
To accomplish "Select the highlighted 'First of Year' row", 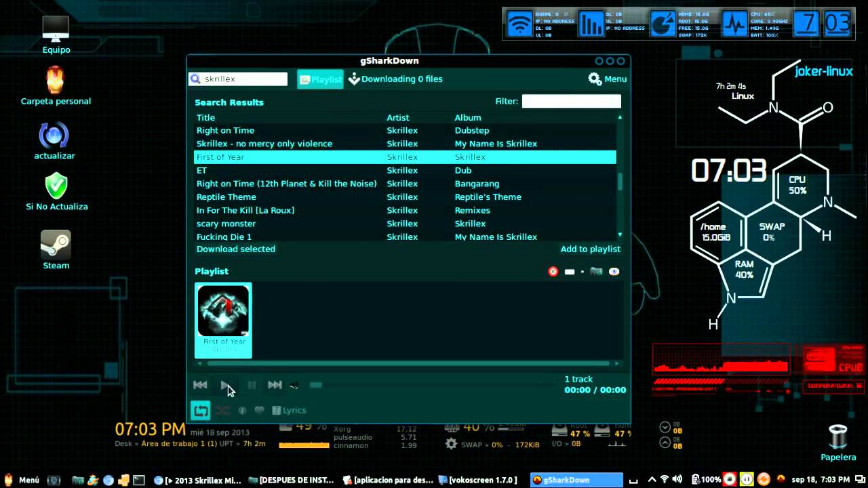I will (x=405, y=157).
